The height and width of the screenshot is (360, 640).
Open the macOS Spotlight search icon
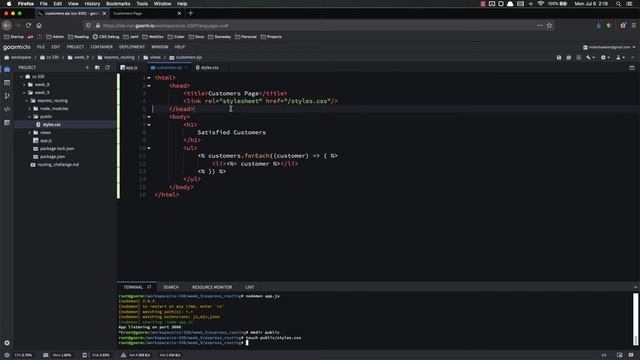618,4
